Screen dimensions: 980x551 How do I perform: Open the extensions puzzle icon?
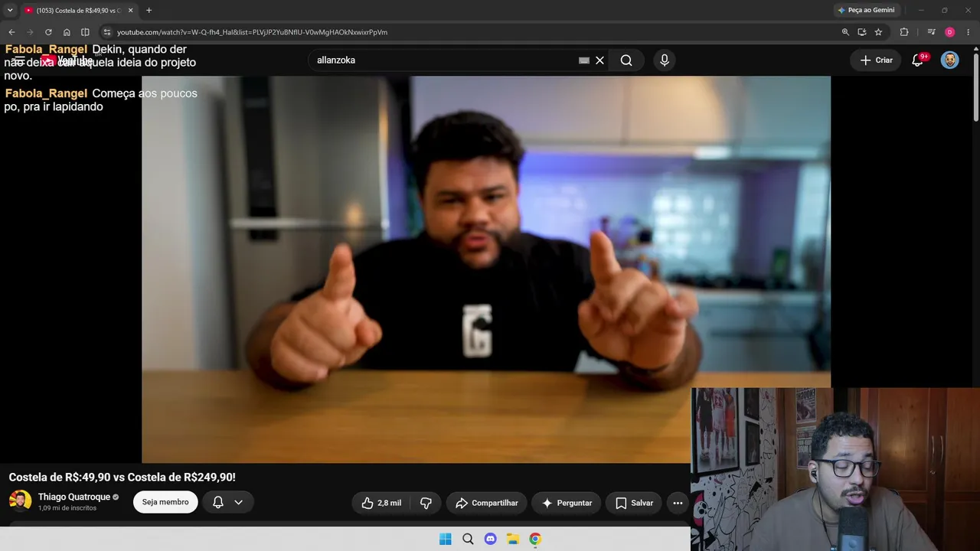click(x=904, y=32)
